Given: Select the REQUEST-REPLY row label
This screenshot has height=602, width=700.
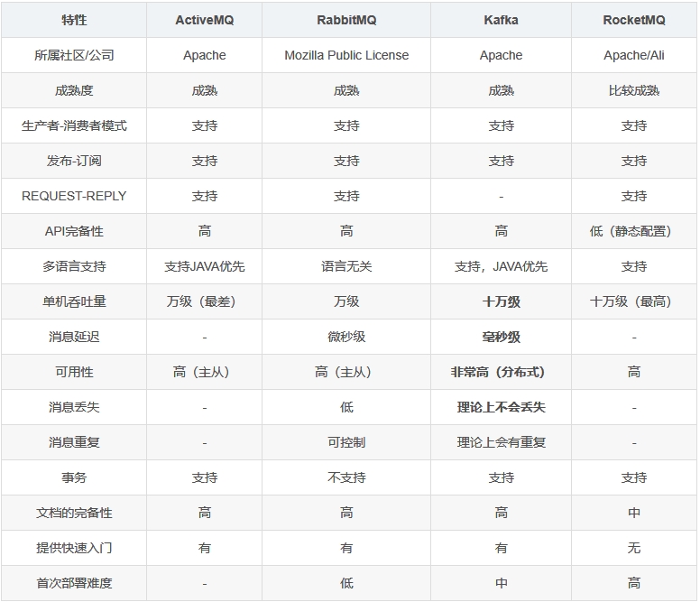Looking at the screenshot, I should tap(74, 196).
